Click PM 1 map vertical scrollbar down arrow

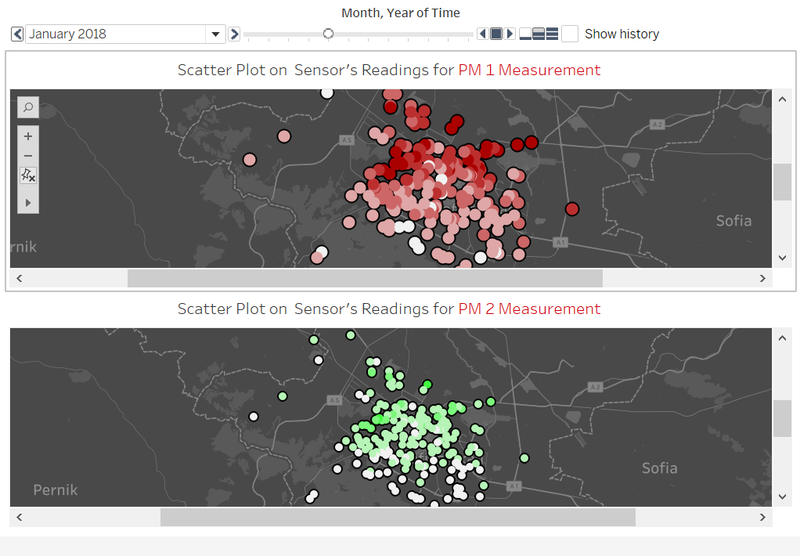782,258
